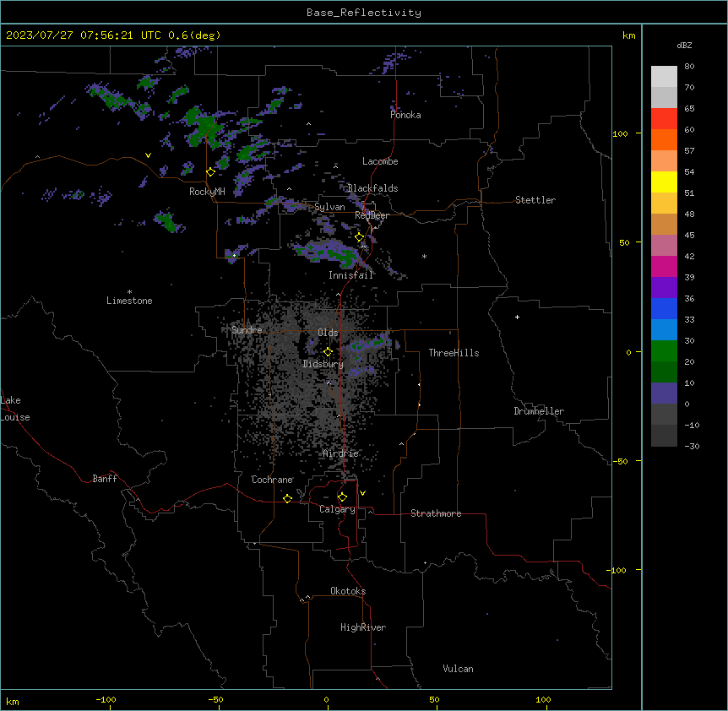Pick the red swatch in the dBZ legend
728x711 pixels.
point(664,119)
